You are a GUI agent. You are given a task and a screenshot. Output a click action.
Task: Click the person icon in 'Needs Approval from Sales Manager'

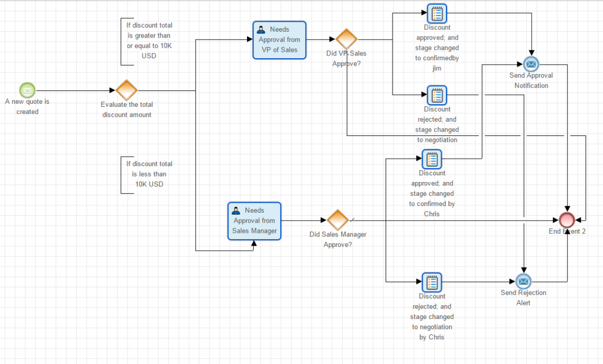coord(236,210)
